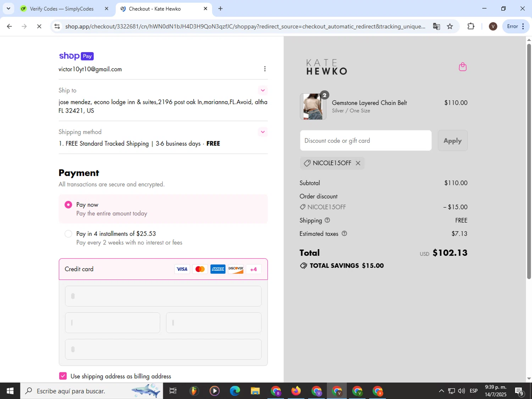Click the Kate Hewko store logo
The width and height of the screenshot is (532, 399).
click(x=327, y=67)
